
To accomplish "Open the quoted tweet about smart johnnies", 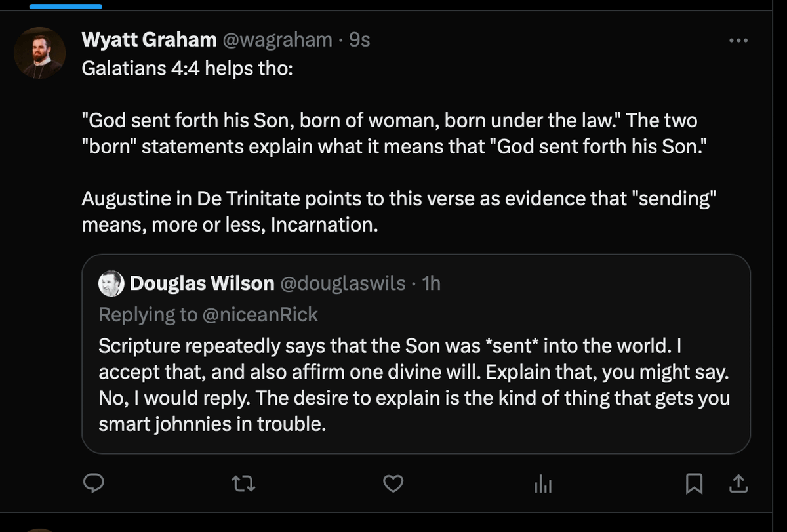I will [414, 385].
